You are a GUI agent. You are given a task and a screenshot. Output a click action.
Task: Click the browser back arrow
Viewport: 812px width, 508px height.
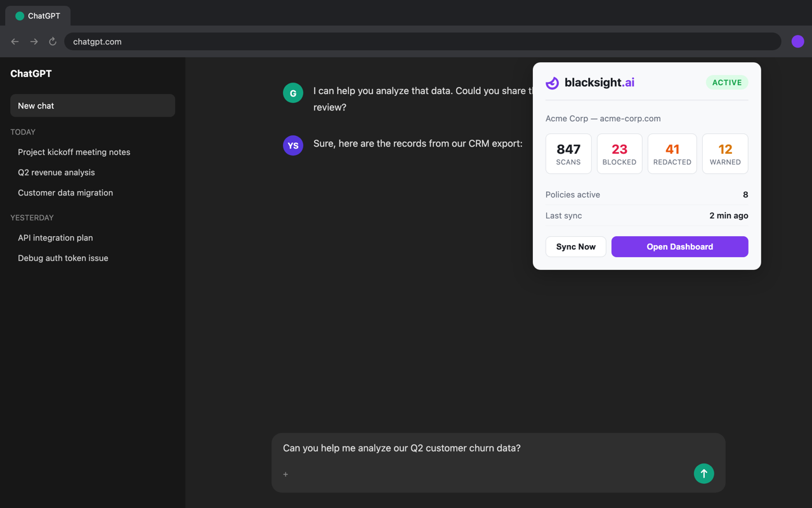click(15, 41)
